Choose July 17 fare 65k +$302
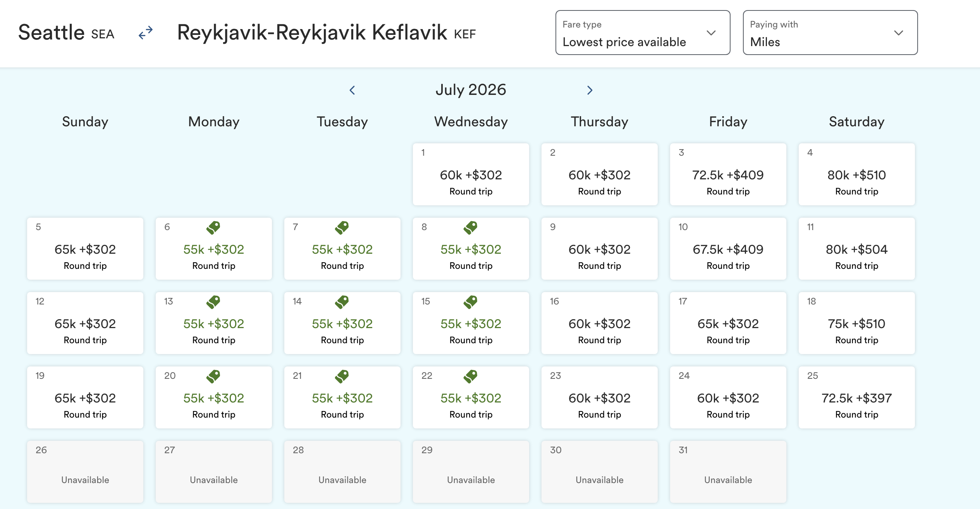Viewport: 980px width, 509px height. 728,323
